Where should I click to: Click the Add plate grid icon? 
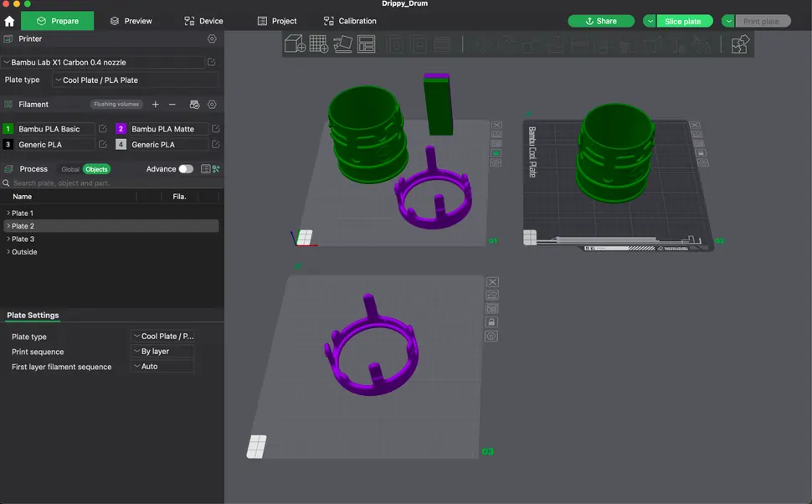(318, 44)
